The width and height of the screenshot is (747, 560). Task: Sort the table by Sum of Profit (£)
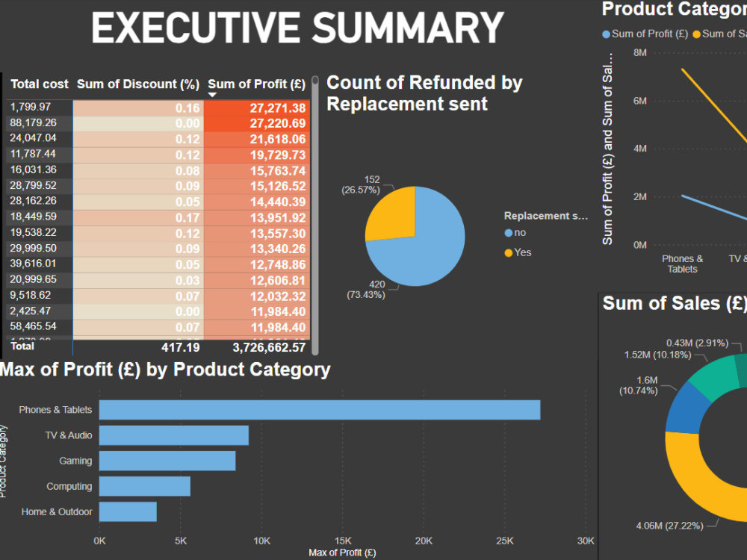257,84
